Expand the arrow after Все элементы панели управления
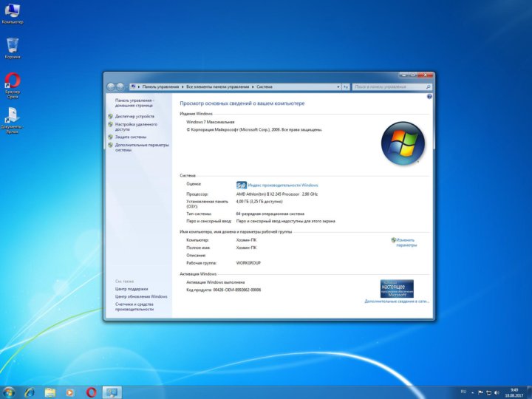The image size is (532, 399). coord(253,87)
